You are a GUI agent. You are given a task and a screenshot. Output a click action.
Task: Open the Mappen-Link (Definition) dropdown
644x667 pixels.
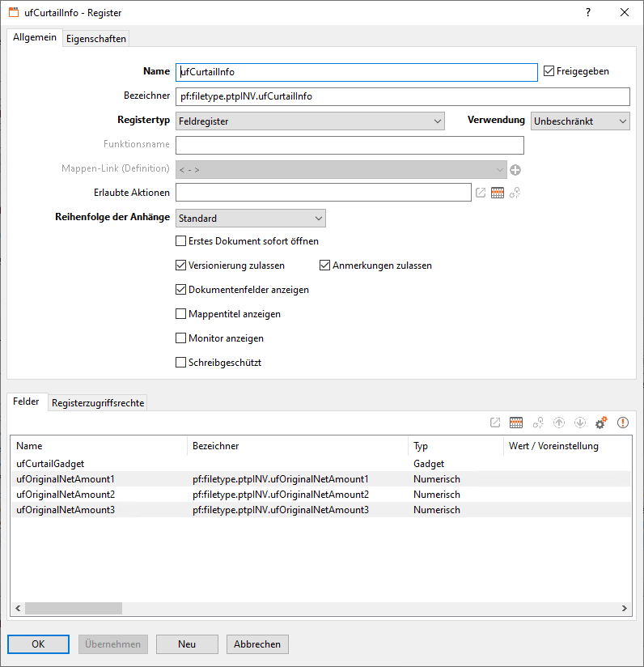click(x=341, y=170)
